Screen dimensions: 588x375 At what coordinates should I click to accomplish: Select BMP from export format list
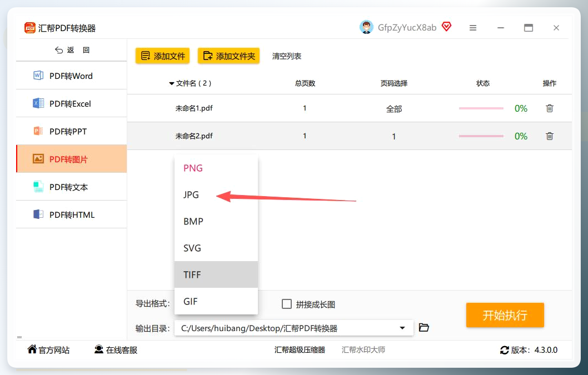point(216,221)
